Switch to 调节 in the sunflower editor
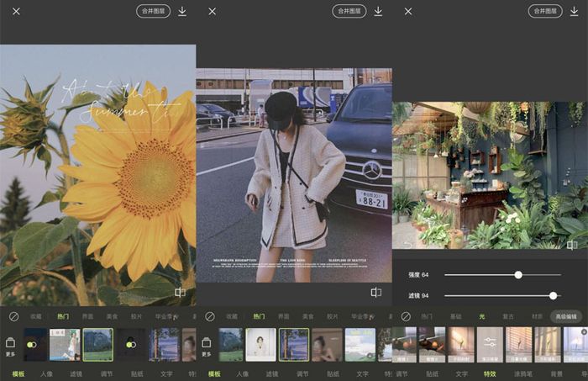The image size is (588, 381). tap(107, 373)
